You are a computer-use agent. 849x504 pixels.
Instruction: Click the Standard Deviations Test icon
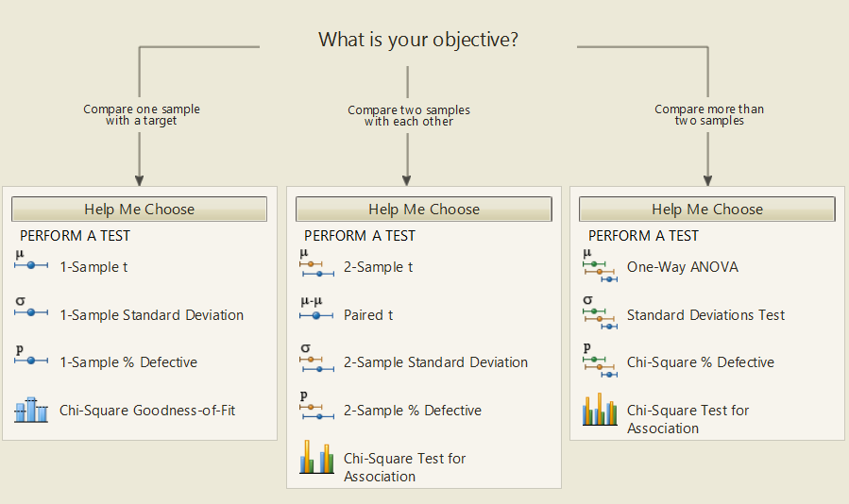point(599,313)
